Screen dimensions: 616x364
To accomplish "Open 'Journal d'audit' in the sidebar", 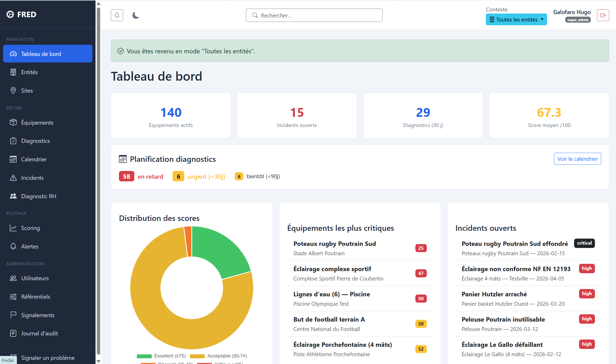I will 39,333.
